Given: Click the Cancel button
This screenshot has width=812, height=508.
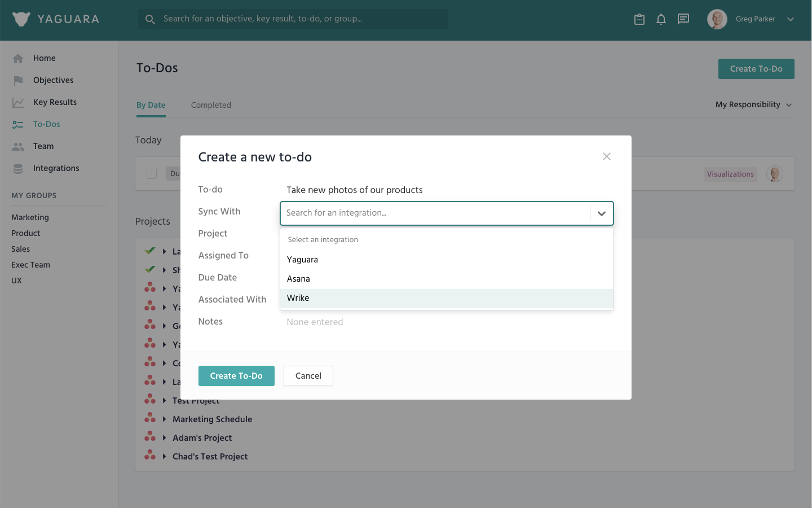Looking at the screenshot, I should [308, 376].
